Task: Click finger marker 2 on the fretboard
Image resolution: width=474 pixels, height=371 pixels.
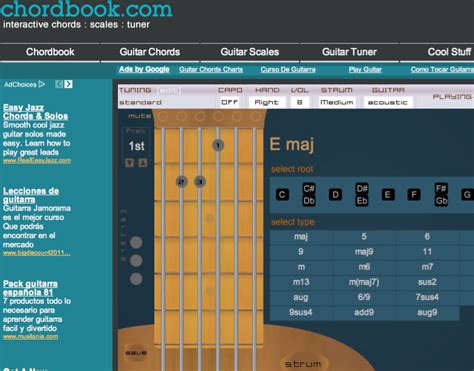Action: coord(181,182)
